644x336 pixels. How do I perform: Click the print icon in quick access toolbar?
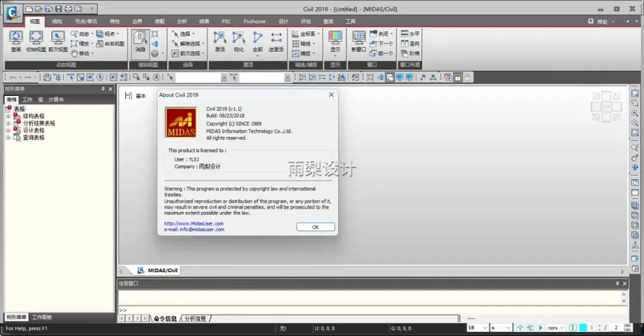tap(68, 8)
